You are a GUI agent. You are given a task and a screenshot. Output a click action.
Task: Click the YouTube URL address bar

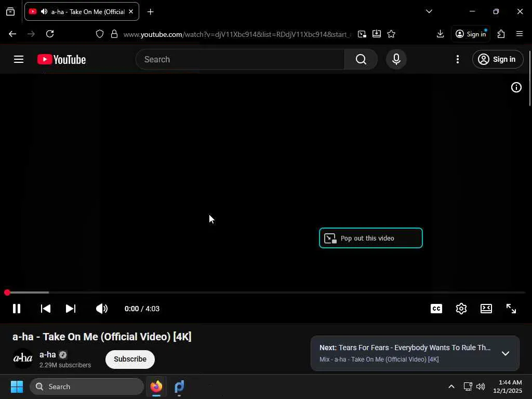point(237,34)
